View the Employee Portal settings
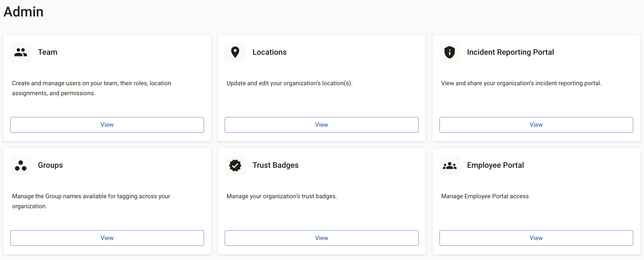Screen dimensions: 644x260 536,238
